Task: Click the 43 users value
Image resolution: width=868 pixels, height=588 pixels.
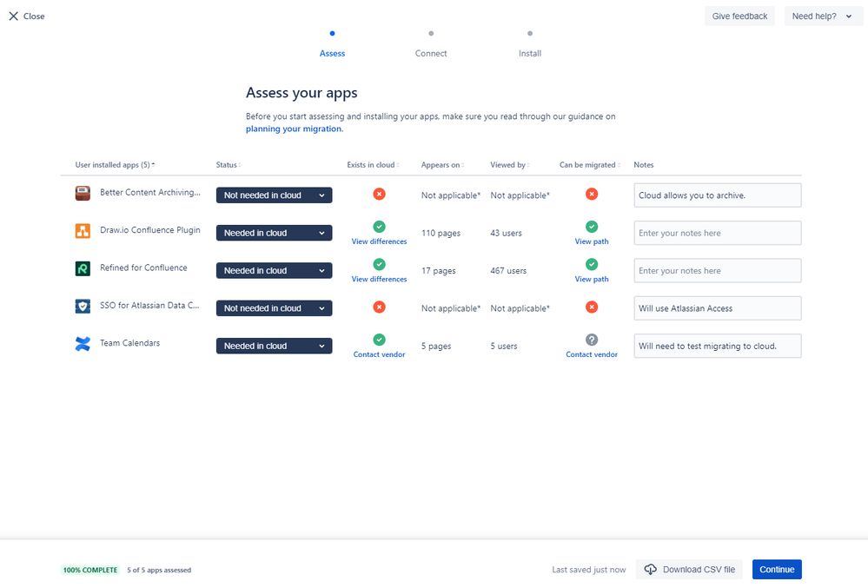Action: (506, 233)
